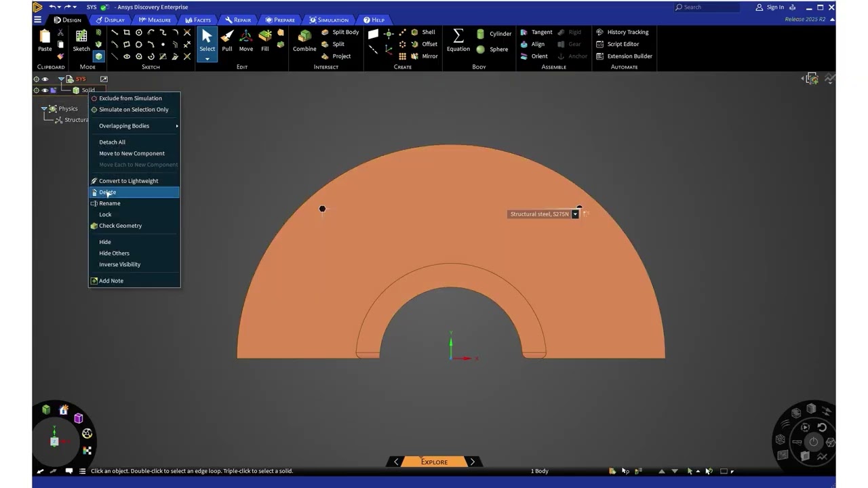The image size is (868, 488).
Task: Switch to the Repair ribbon tab
Action: click(x=238, y=20)
